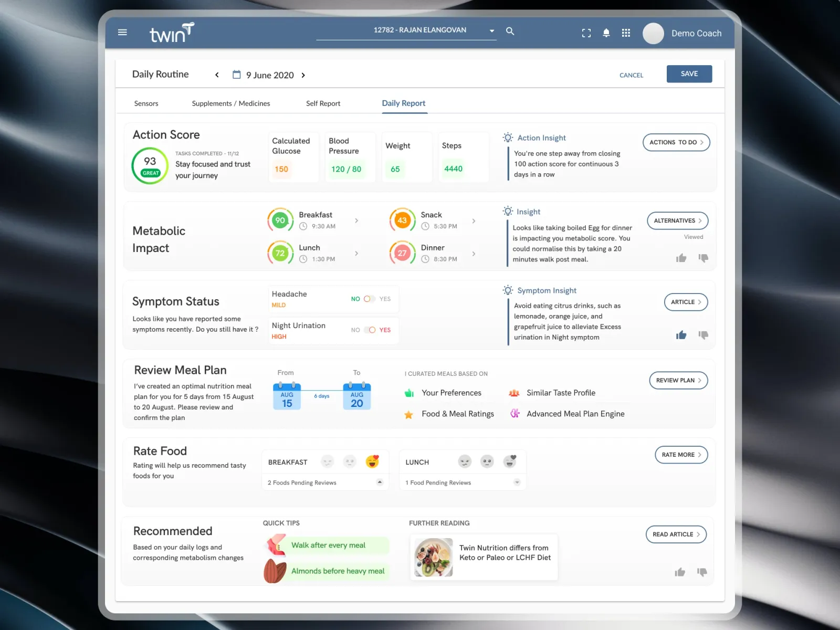Open the ALTERNATIVES button
The image size is (840, 630).
coord(678,220)
